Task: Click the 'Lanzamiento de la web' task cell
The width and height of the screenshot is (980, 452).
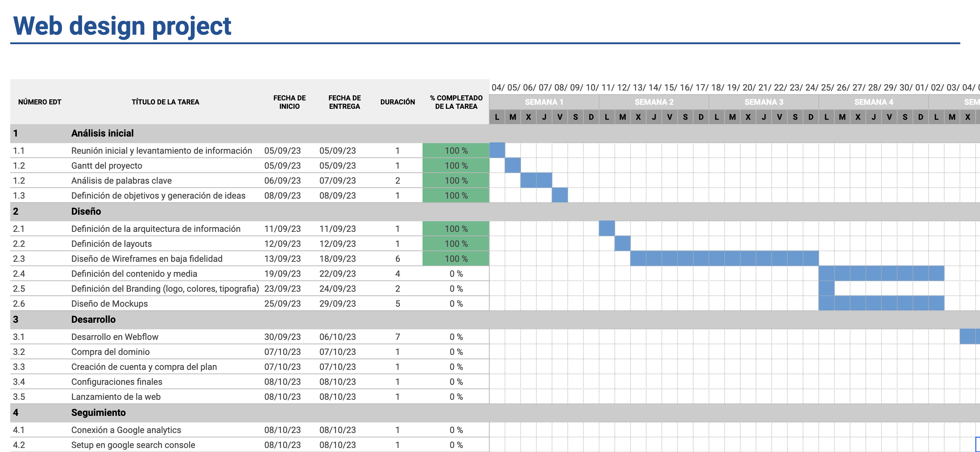Action: (116, 397)
